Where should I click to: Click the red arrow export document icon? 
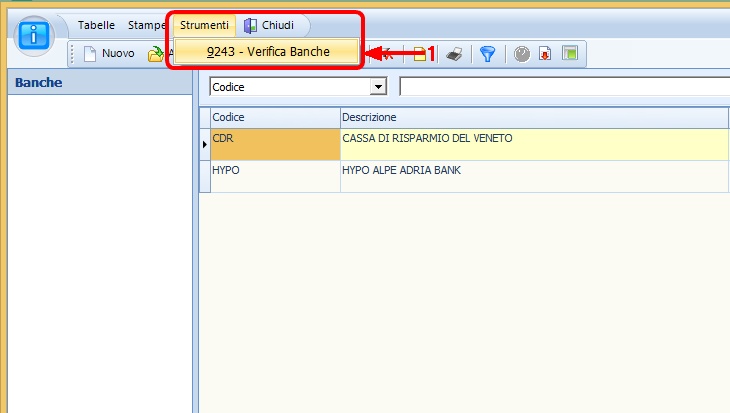545,54
